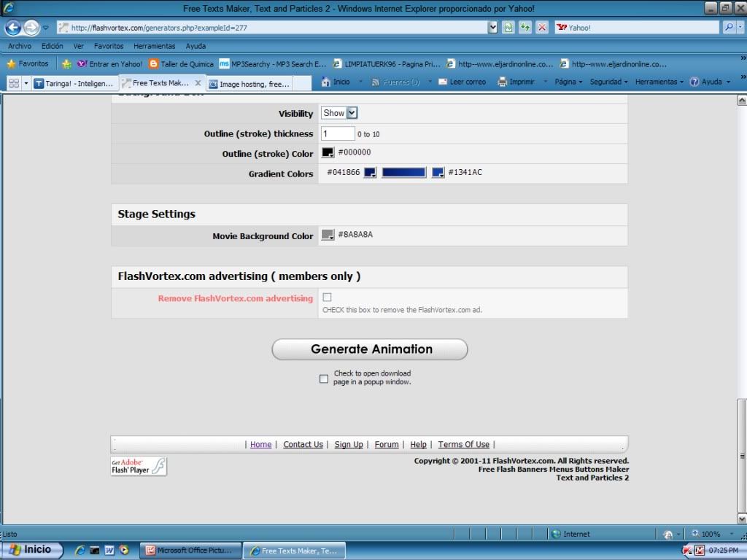This screenshot has width=747, height=560.
Task: Click the Yahoo! search box
Action: pos(636,28)
